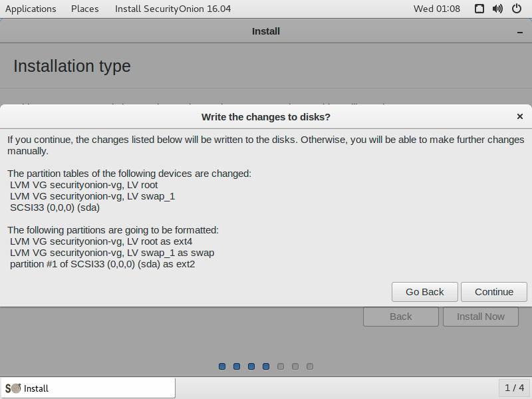Click the Back button behind dialog
Image resolution: width=532 pixels, height=399 pixels.
(x=401, y=317)
